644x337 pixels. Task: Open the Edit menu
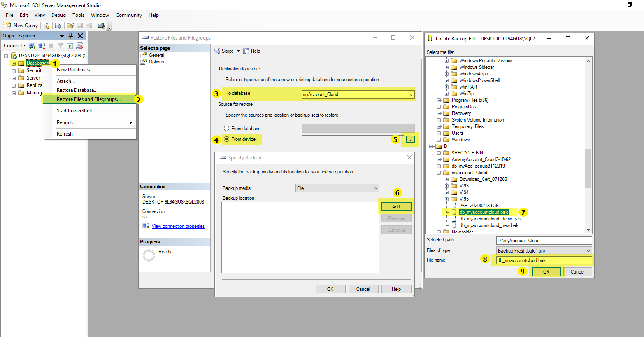pyautogui.click(x=24, y=15)
